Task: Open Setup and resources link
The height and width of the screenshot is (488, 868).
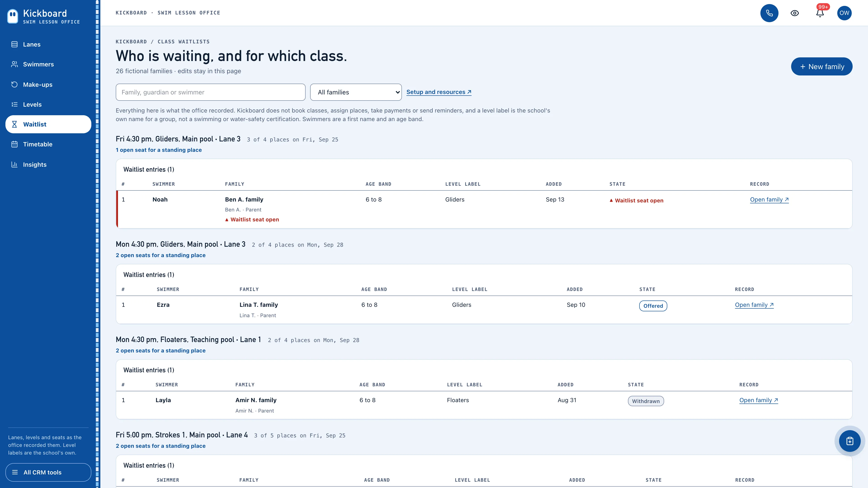Action: pos(439,92)
